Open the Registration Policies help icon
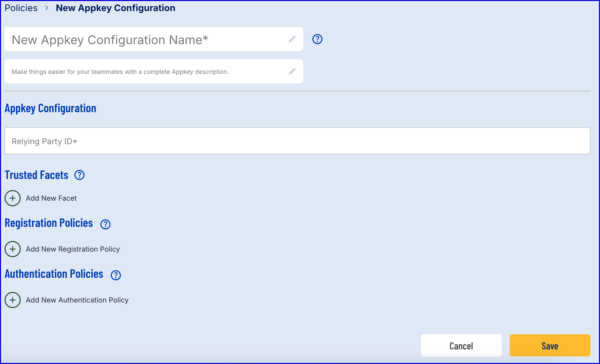 point(105,224)
